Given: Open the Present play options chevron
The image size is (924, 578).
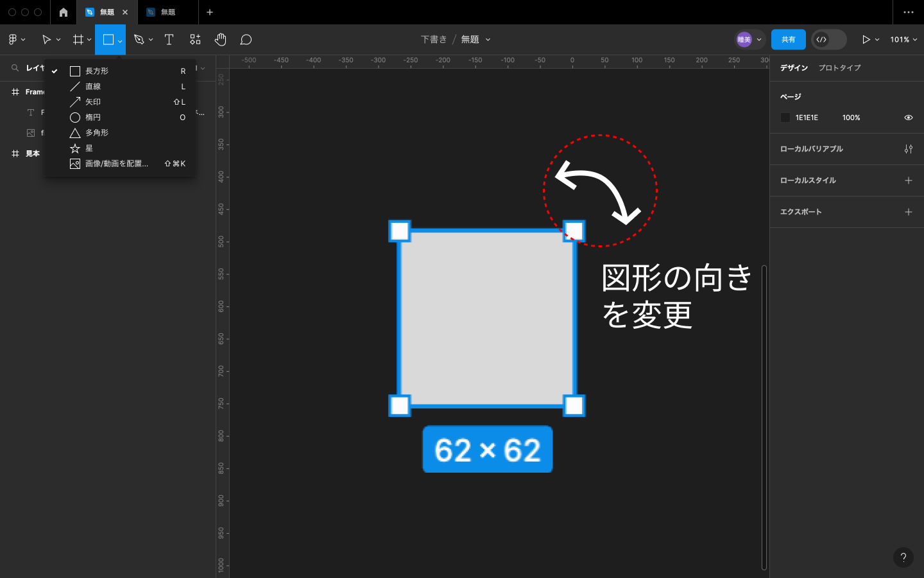Looking at the screenshot, I should (877, 40).
